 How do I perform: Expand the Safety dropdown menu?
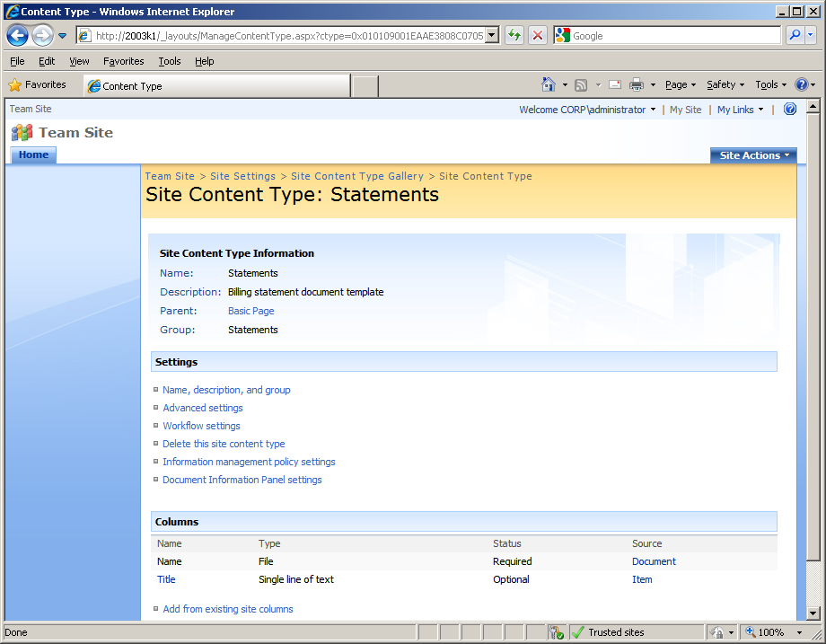point(724,84)
